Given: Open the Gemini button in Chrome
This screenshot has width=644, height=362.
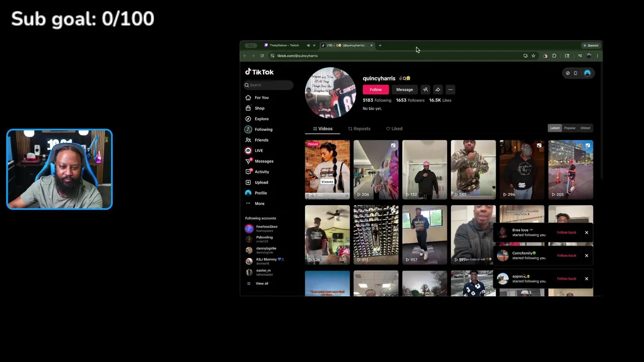Looking at the screenshot, I should 591,45.
